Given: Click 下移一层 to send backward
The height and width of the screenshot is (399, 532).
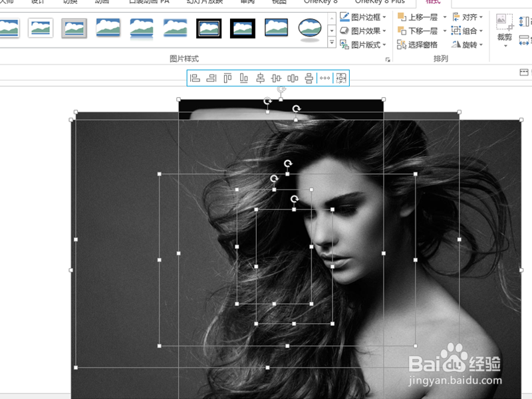Looking at the screenshot, I should [418, 31].
